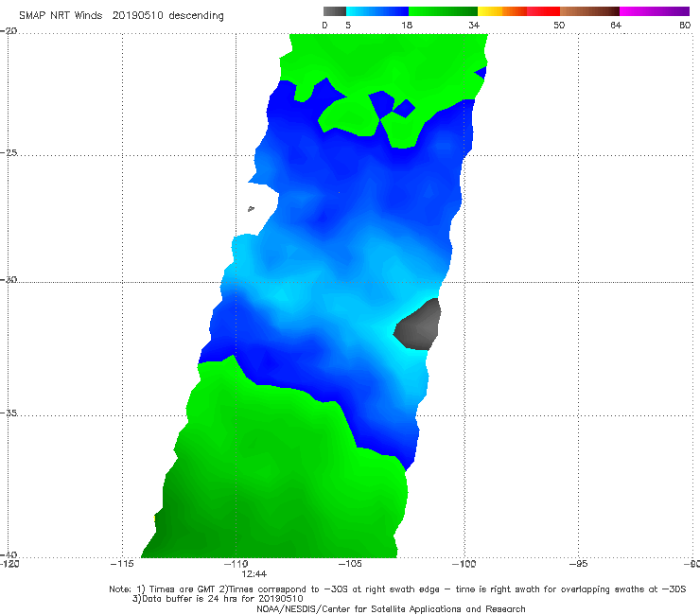Click the small blue diamond patch inside the green area
Image resolution: width=700 pixels, height=615 pixels.
[x=404, y=109]
